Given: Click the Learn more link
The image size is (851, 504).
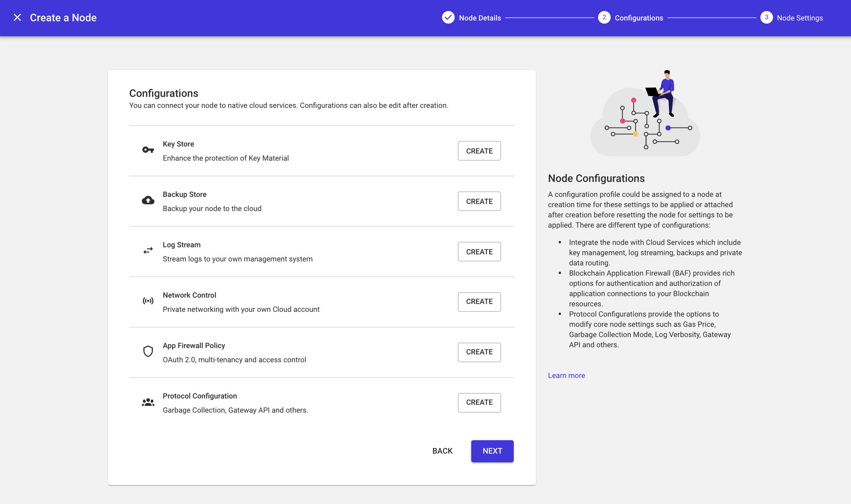Looking at the screenshot, I should coord(567,375).
